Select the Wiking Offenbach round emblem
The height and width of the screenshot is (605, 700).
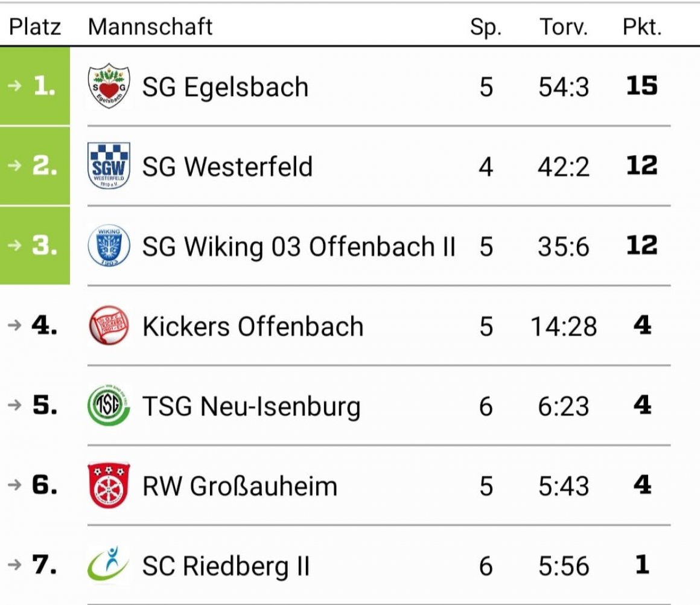click(x=109, y=245)
